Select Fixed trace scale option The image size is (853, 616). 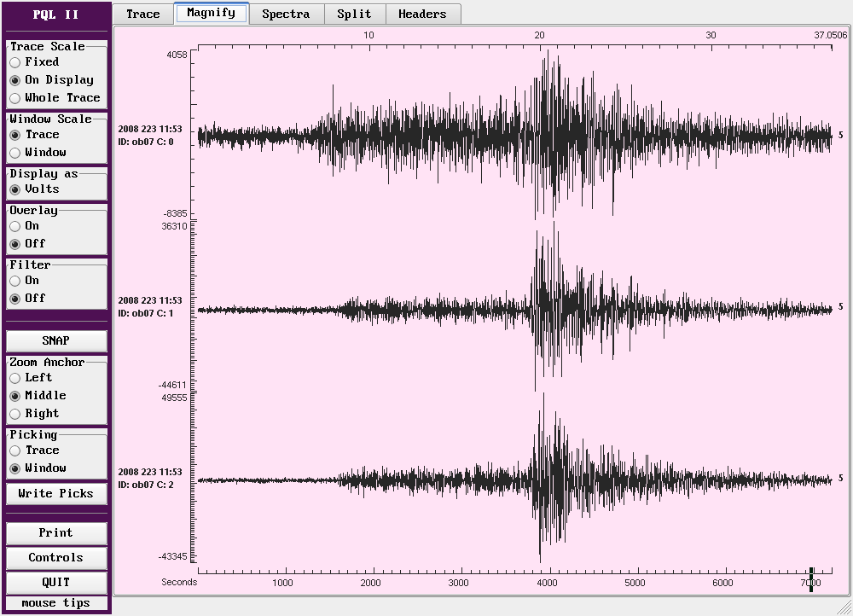[15, 62]
